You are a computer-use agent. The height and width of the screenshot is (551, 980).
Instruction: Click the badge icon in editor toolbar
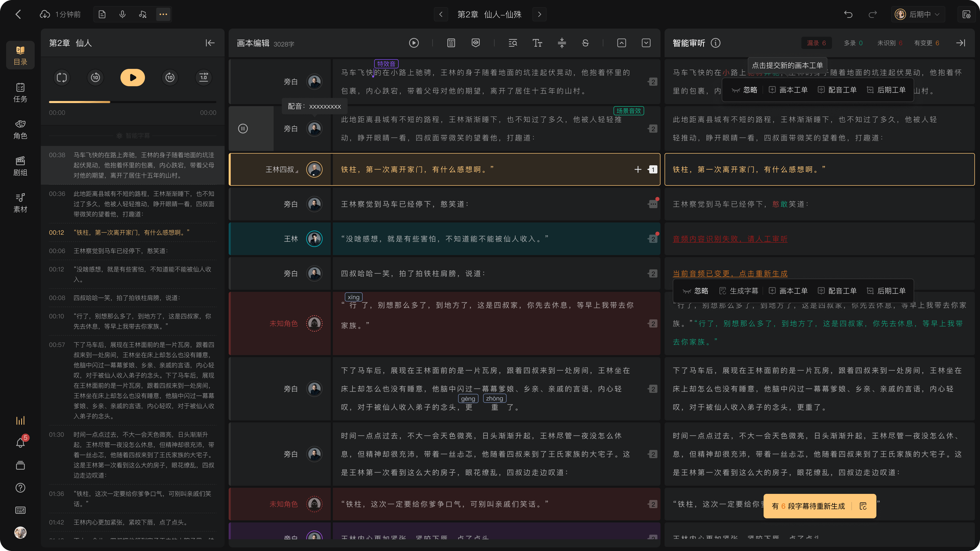(475, 43)
